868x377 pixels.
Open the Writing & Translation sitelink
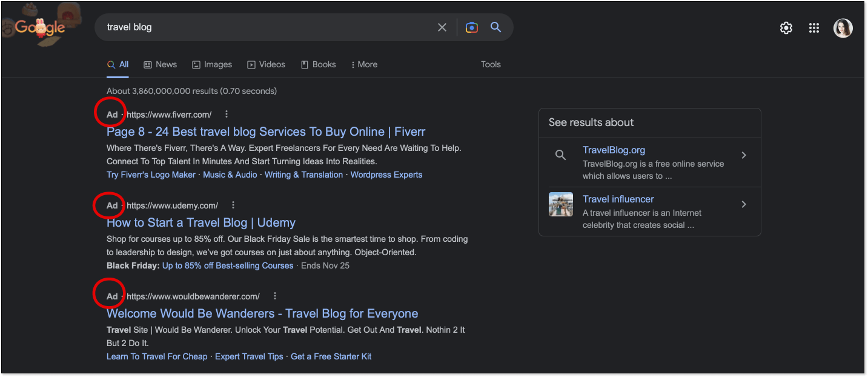[x=303, y=175]
